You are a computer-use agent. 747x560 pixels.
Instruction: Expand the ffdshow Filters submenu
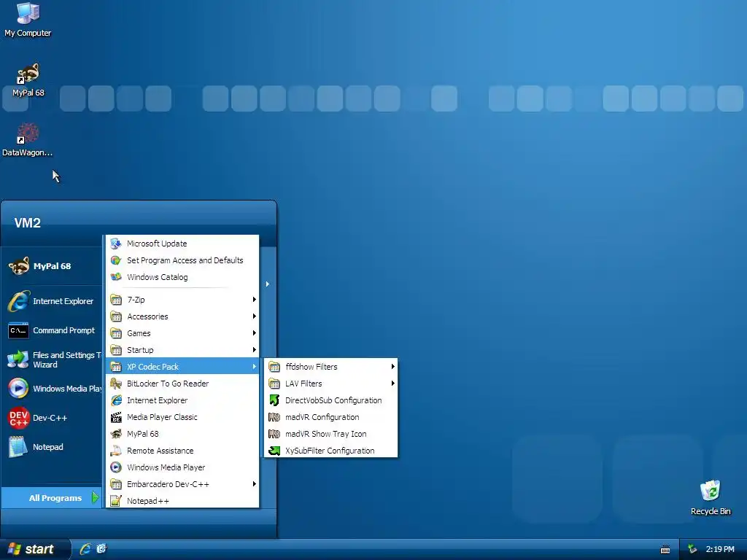pyautogui.click(x=330, y=367)
